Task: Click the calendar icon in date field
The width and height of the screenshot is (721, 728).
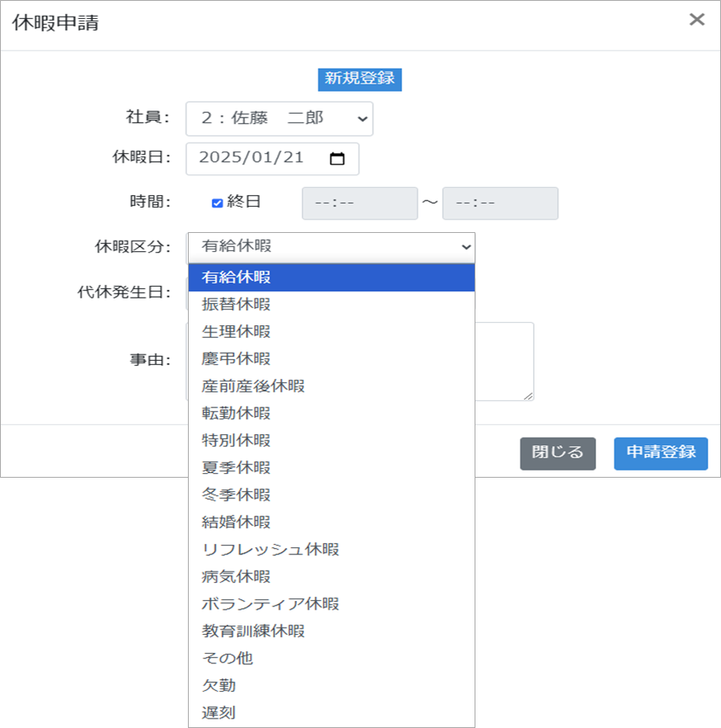Action: [x=337, y=159]
